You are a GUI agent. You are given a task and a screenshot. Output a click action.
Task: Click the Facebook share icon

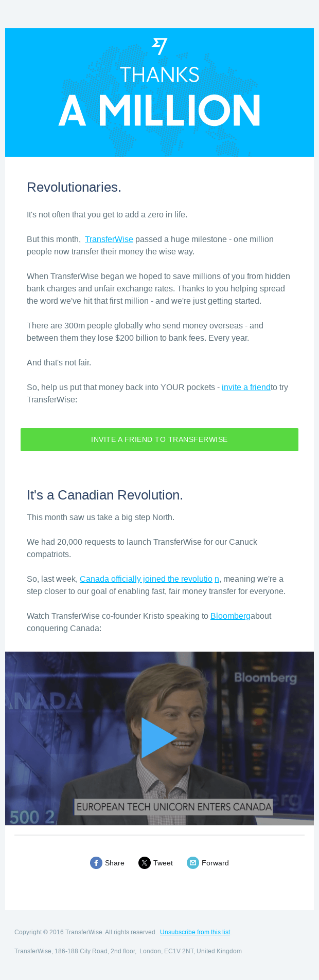coord(96,863)
